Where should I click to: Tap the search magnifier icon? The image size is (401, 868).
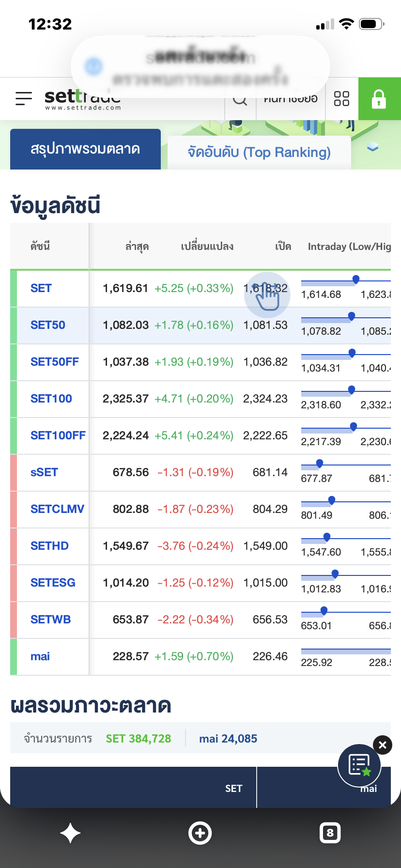[240, 99]
